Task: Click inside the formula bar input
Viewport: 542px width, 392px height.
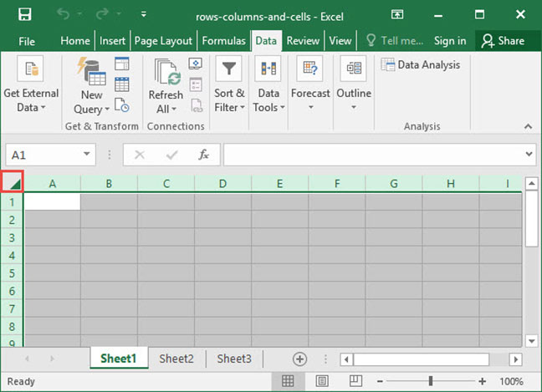Action: (373, 155)
